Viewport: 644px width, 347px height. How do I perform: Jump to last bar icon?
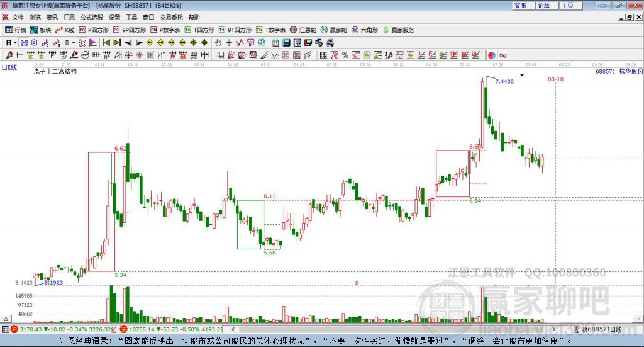point(117,43)
